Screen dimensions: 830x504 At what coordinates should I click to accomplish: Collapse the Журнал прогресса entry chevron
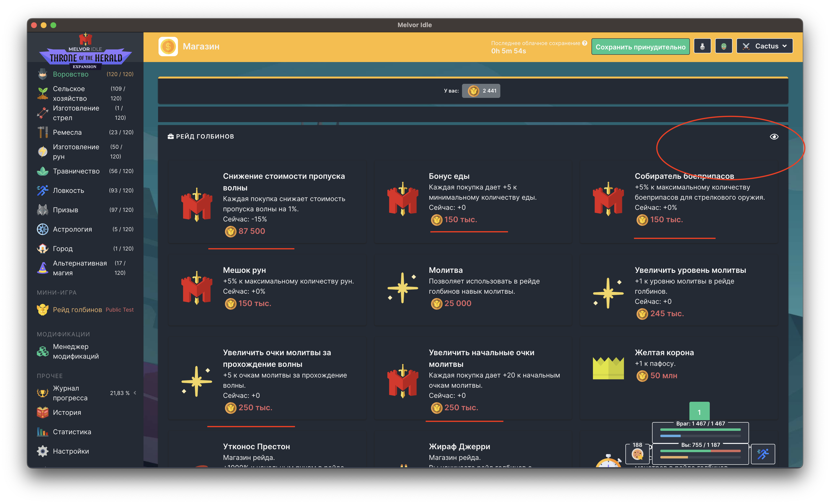(135, 393)
